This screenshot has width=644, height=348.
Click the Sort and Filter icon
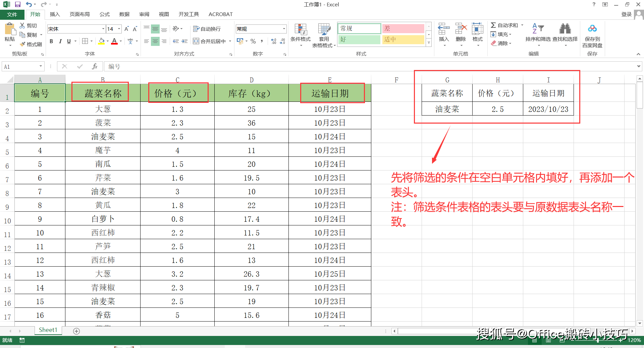[538, 29]
